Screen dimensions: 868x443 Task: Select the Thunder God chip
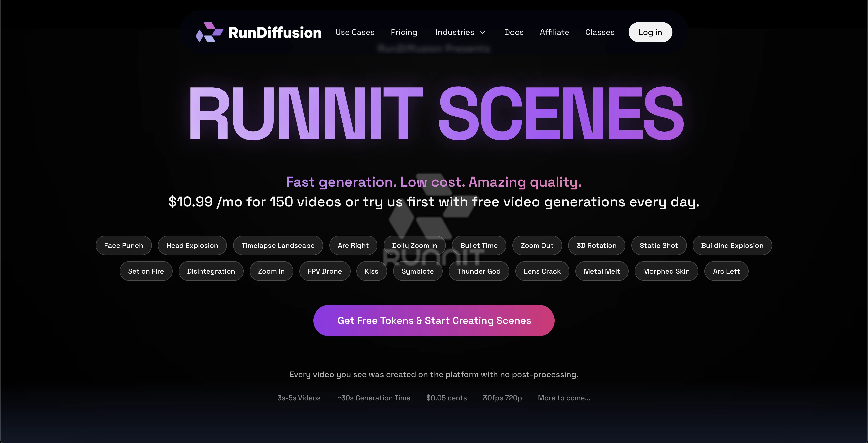pos(479,271)
